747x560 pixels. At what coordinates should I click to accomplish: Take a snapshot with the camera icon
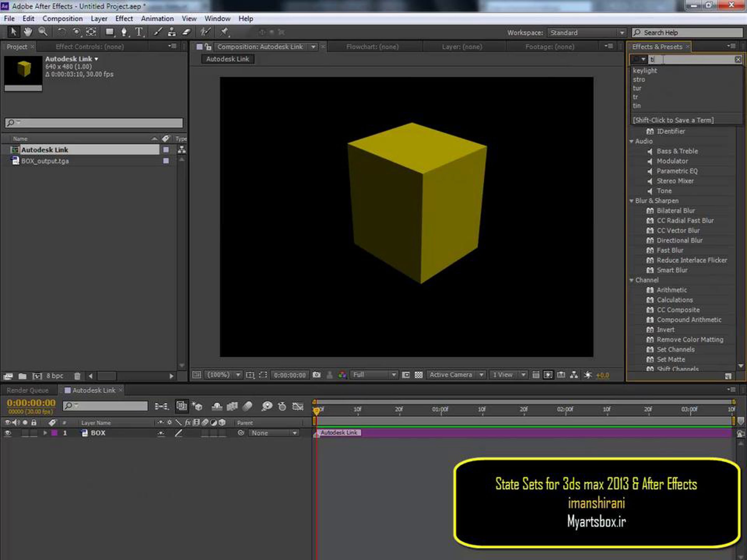coord(317,375)
